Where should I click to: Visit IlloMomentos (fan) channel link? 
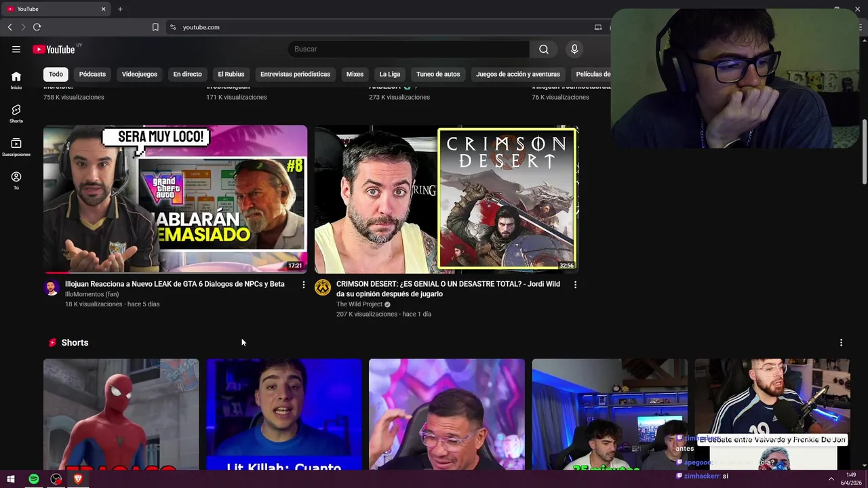(92, 294)
